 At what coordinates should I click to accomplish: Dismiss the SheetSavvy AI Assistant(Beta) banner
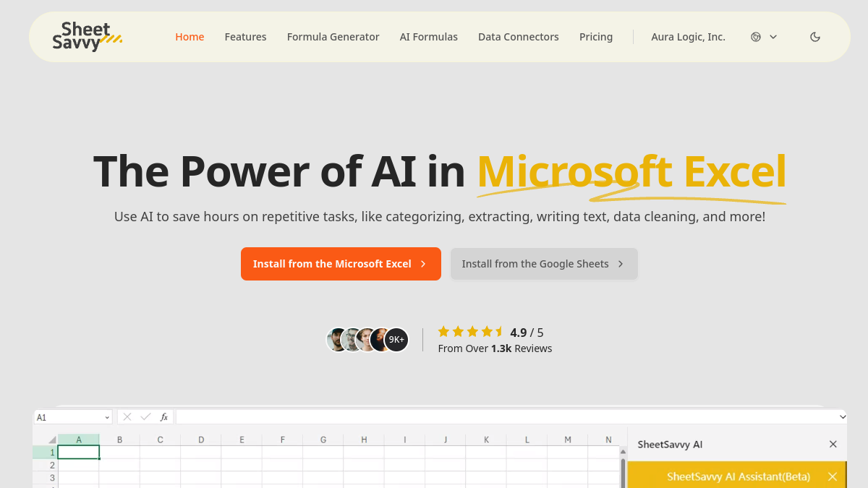(833, 476)
